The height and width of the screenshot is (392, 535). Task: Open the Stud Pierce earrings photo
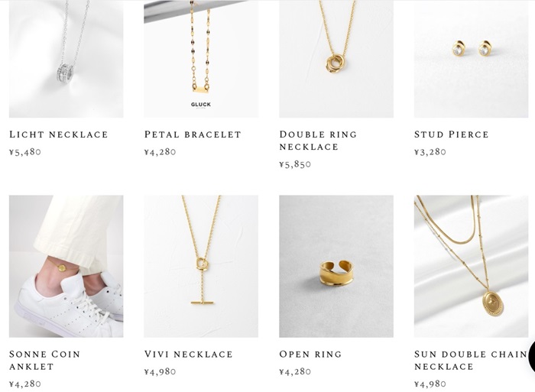pos(472,59)
